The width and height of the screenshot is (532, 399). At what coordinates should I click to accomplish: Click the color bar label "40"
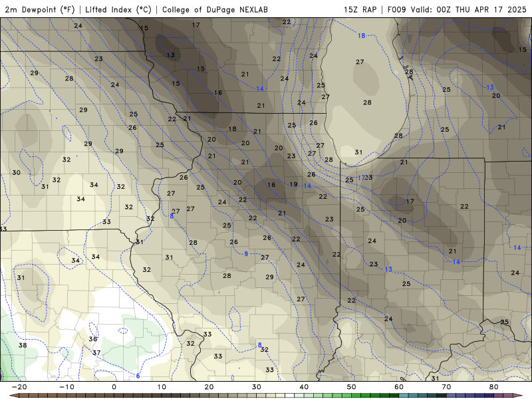(304, 387)
